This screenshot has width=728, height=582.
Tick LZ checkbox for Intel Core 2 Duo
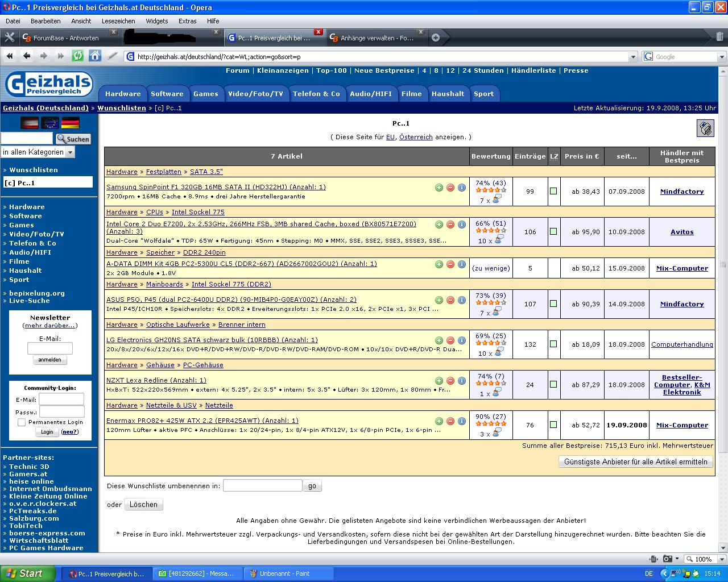[553, 232]
